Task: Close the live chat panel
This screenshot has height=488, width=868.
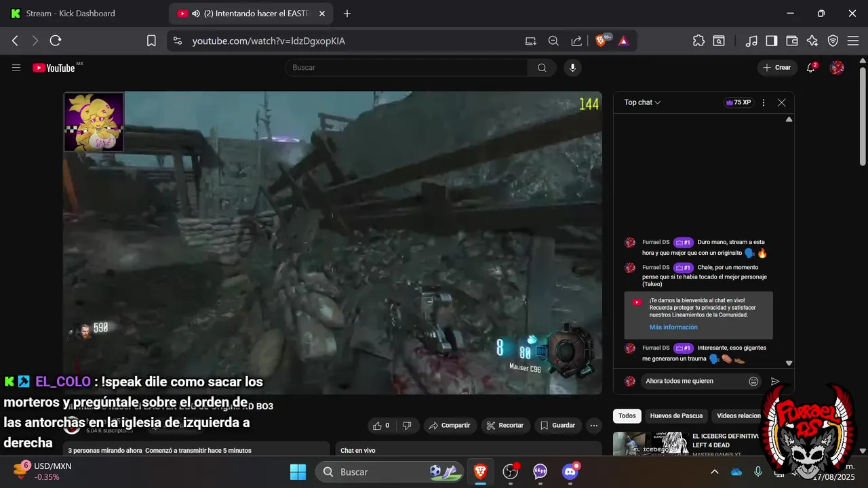Action: 781,102
